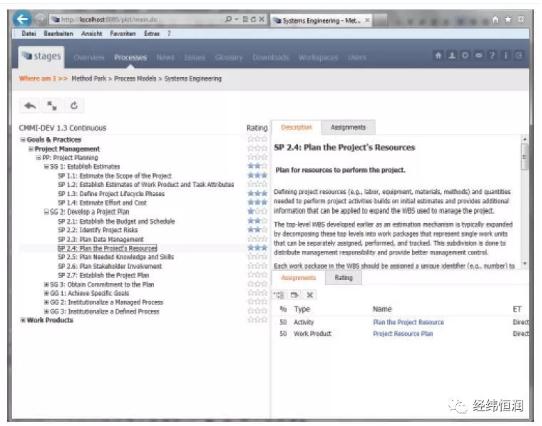Click the user profile icon in header
Image resolution: width=542 pixels, height=426 pixels.
[451, 55]
